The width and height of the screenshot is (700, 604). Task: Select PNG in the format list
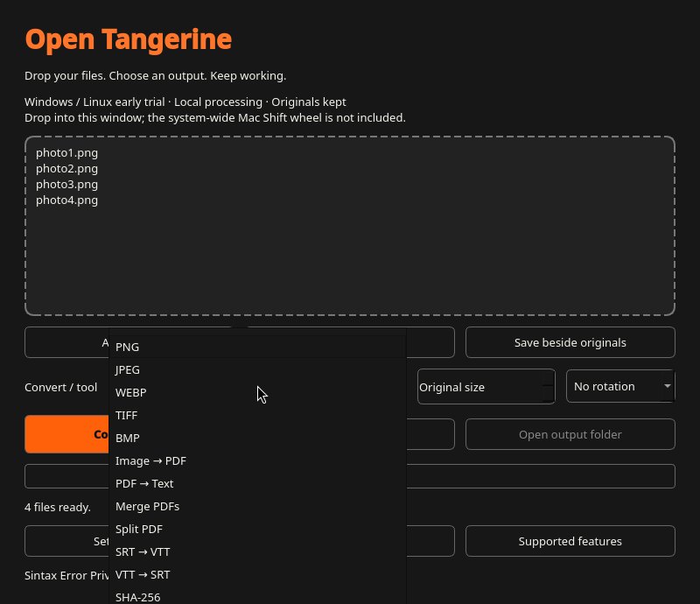(x=257, y=347)
